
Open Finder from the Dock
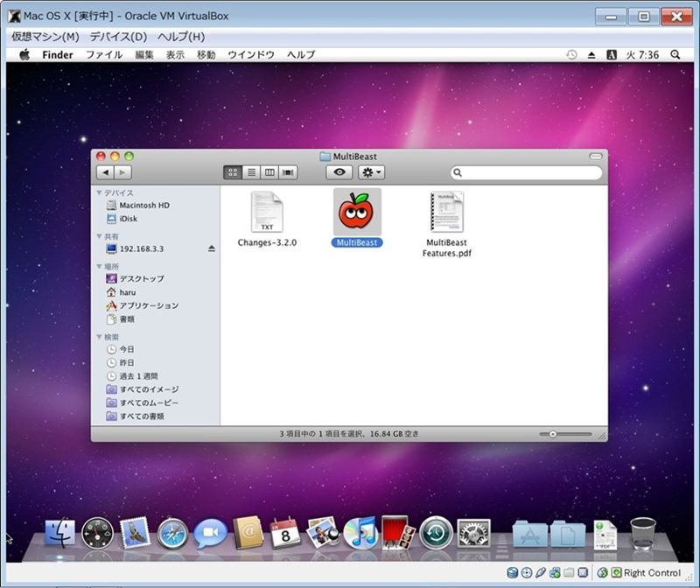[59, 533]
